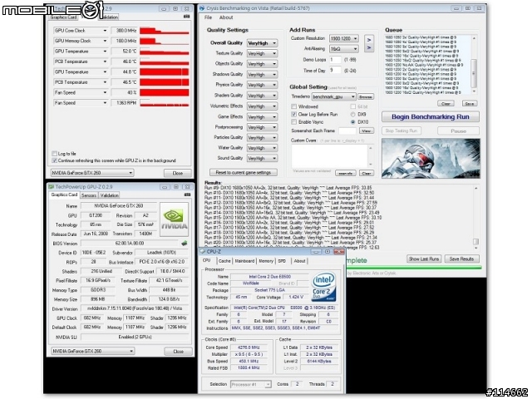Open the GPU Core Clock sensor dropdown
The height and width of the screenshot is (399, 532).
[81, 31]
